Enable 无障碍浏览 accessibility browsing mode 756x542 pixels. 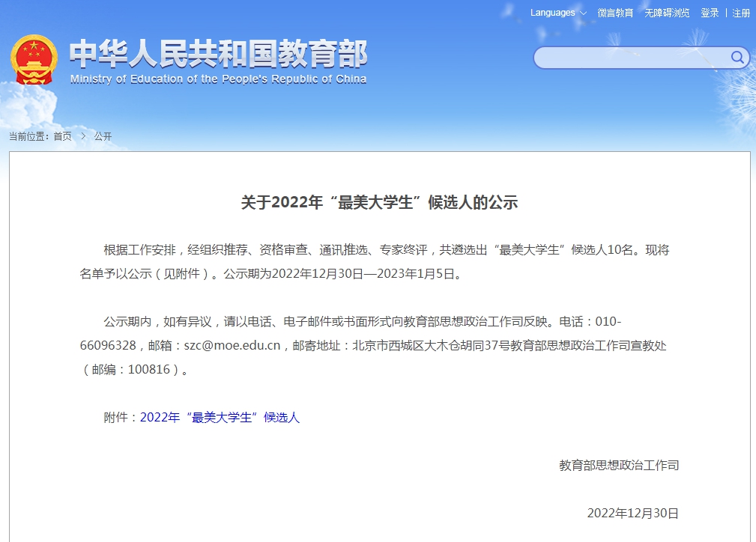point(667,13)
